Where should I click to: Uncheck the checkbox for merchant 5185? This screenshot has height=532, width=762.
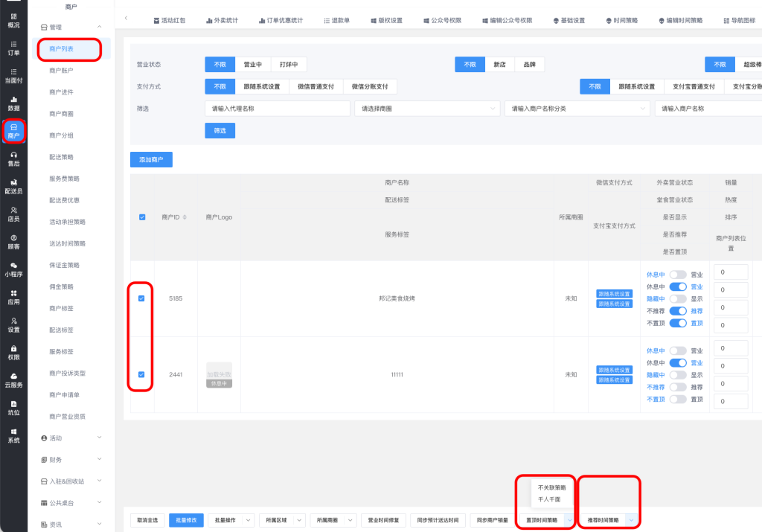[141, 298]
